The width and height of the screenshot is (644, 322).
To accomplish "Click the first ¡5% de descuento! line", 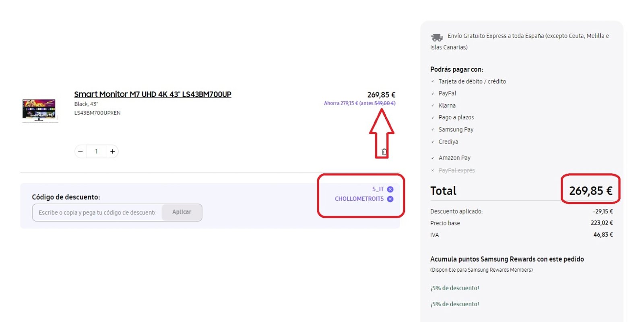I will point(454,288).
